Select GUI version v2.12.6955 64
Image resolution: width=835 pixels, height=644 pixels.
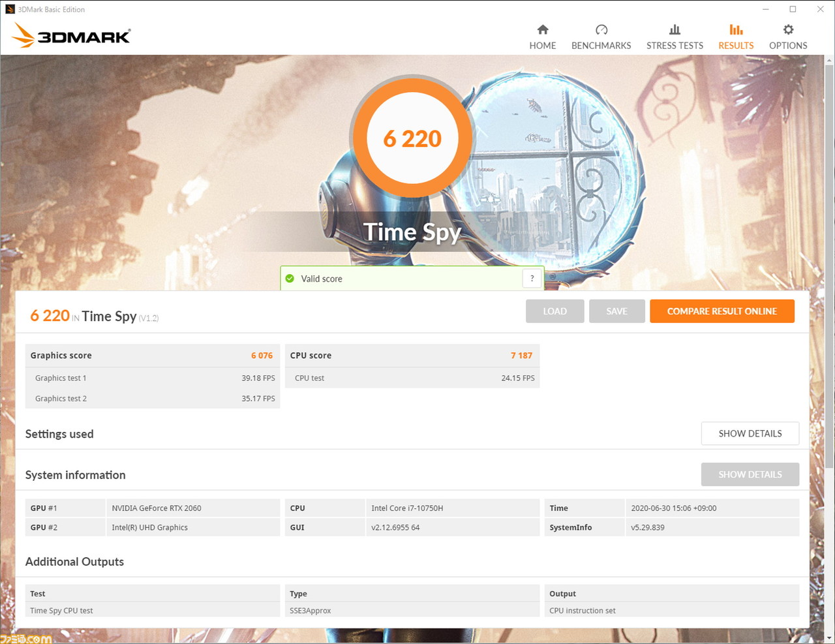[395, 527]
